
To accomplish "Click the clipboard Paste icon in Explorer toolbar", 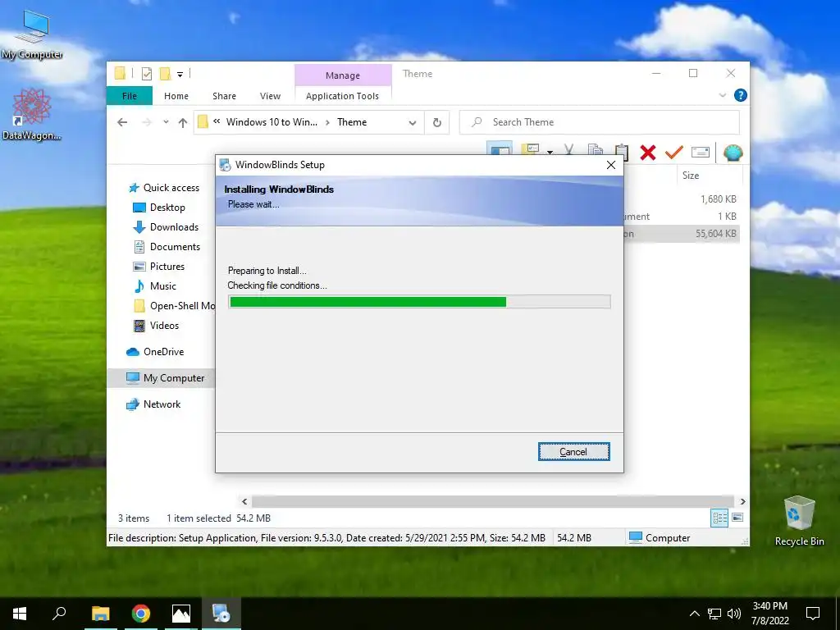I will 622,152.
